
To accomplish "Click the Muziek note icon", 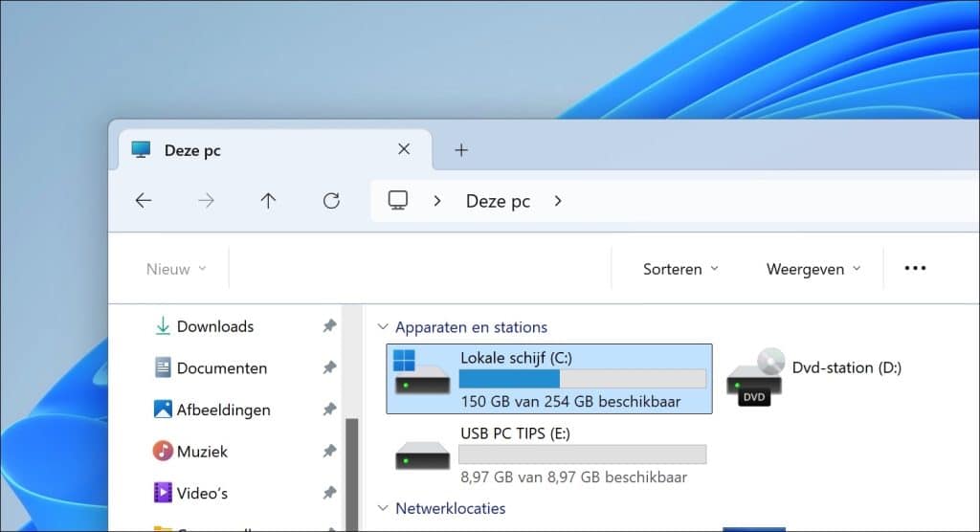I will [x=163, y=451].
